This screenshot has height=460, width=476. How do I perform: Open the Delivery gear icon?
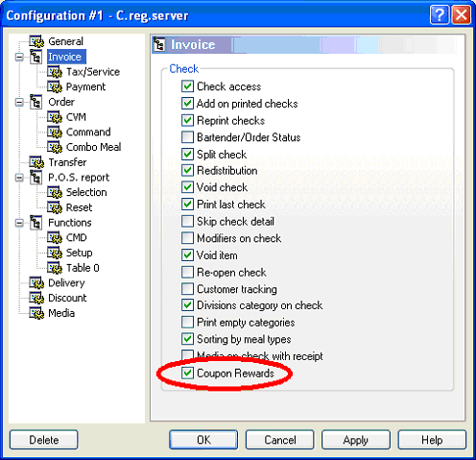36,282
